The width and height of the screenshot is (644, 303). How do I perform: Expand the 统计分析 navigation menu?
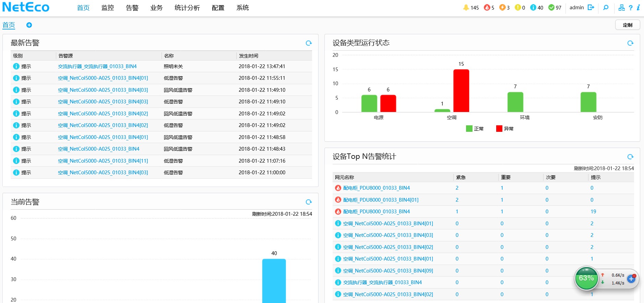pyautogui.click(x=187, y=8)
